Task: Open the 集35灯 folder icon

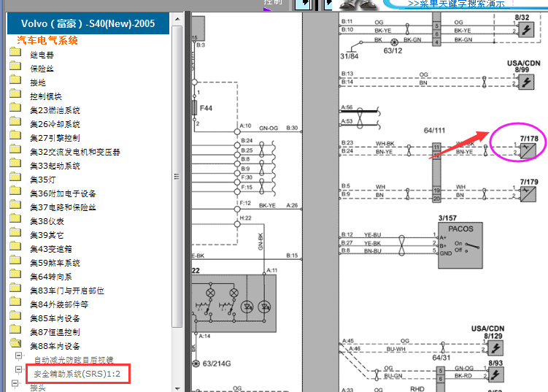Action: click(15, 177)
